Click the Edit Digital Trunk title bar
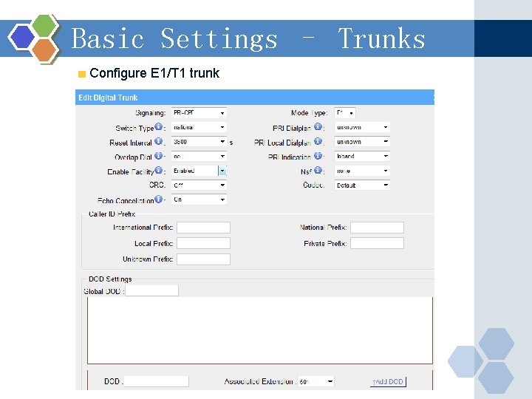 click(x=254, y=98)
